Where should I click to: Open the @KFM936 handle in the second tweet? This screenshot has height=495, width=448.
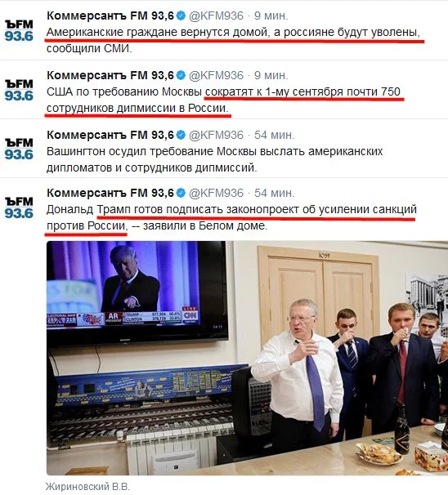click(216, 75)
